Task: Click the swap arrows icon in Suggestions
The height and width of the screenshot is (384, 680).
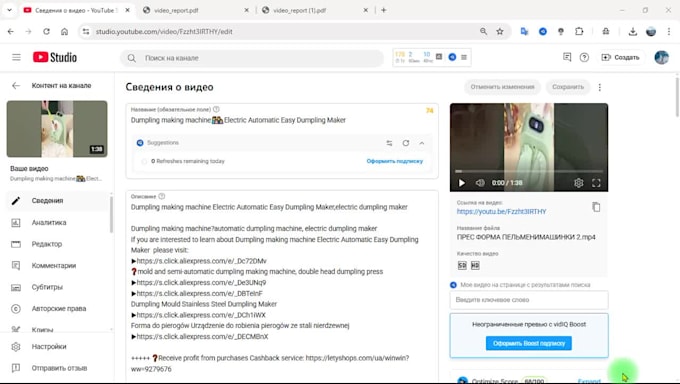Action: tap(389, 143)
